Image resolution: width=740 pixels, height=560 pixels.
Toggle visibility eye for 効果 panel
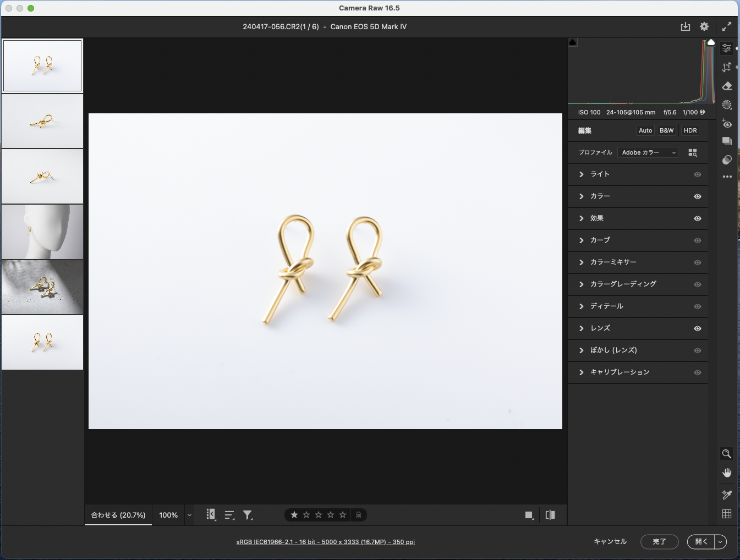coord(697,218)
